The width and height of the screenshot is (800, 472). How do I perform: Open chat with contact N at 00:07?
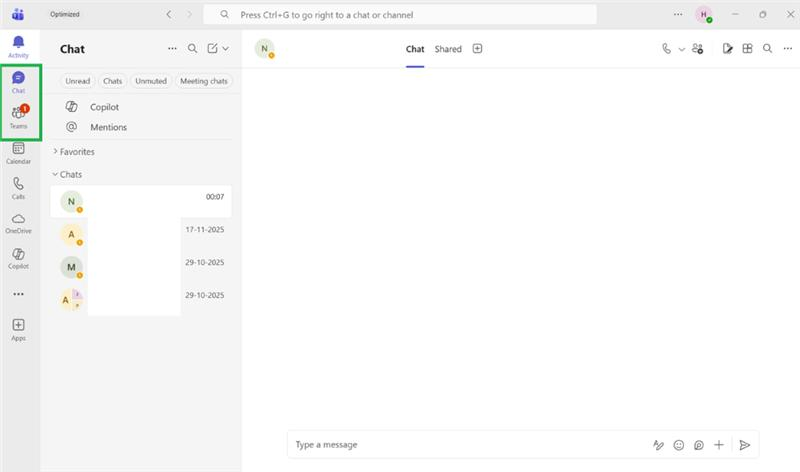[141, 202]
